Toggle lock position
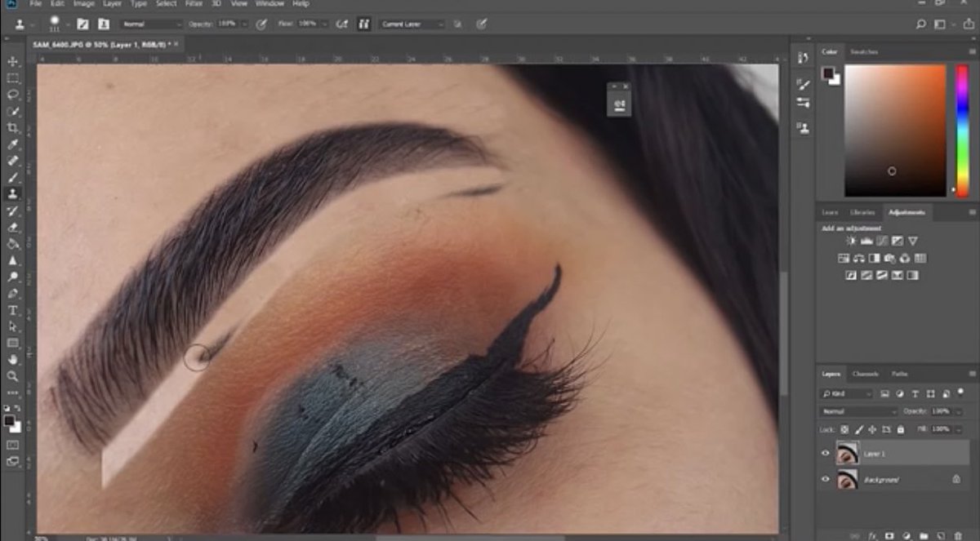The image size is (980, 541). (872, 429)
